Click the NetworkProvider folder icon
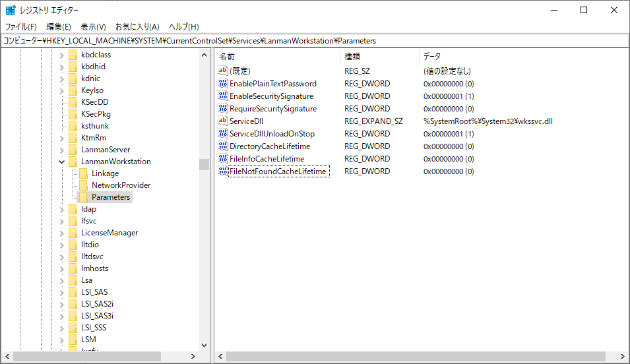 click(83, 185)
